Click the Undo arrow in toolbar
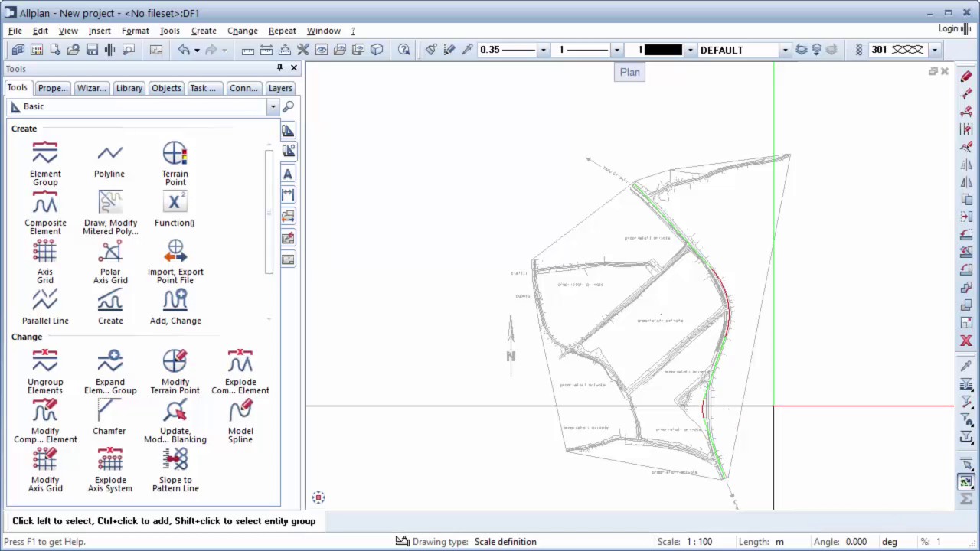980x551 pixels. coord(184,50)
